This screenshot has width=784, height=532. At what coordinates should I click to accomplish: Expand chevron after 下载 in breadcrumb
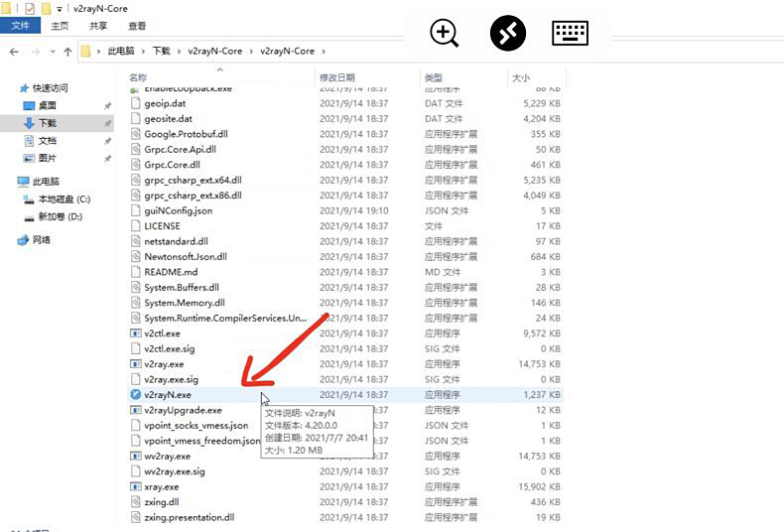point(179,51)
